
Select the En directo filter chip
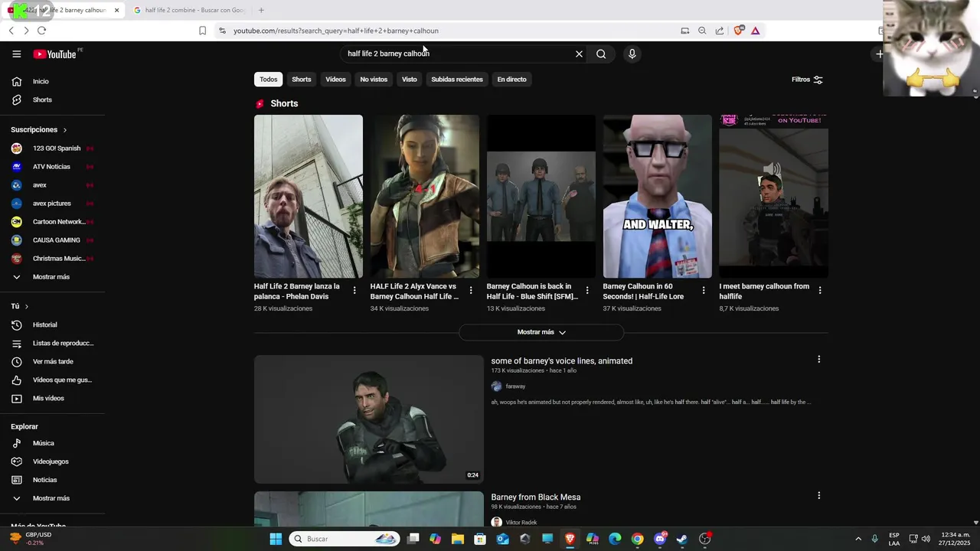pos(511,80)
